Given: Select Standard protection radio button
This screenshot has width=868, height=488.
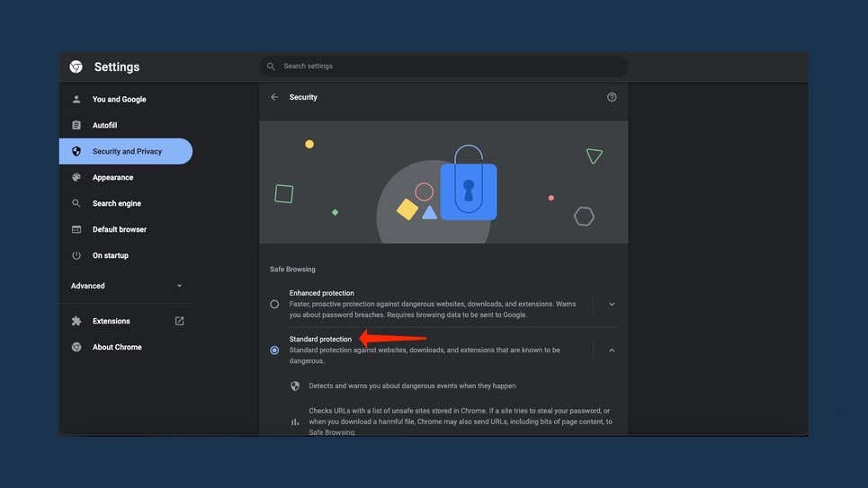Looking at the screenshot, I should [x=274, y=350].
